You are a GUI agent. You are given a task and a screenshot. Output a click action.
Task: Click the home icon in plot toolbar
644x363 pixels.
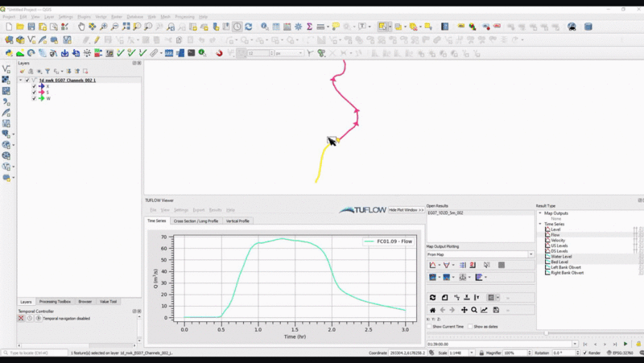(x=432, y=310)
